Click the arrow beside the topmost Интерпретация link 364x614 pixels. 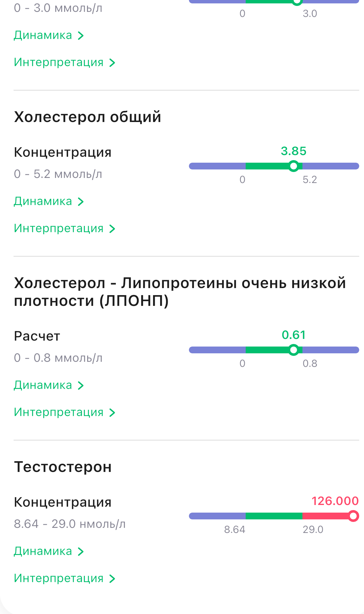click(112, 63)
